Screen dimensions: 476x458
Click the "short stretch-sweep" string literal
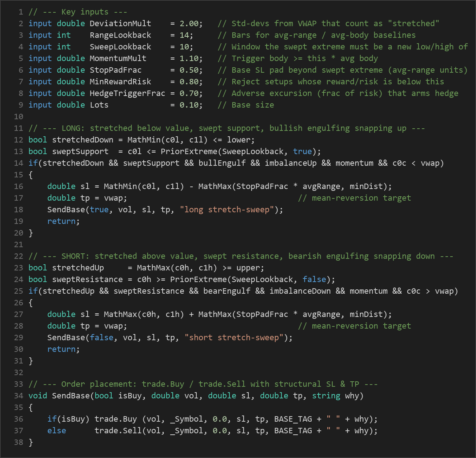(234, 338)
